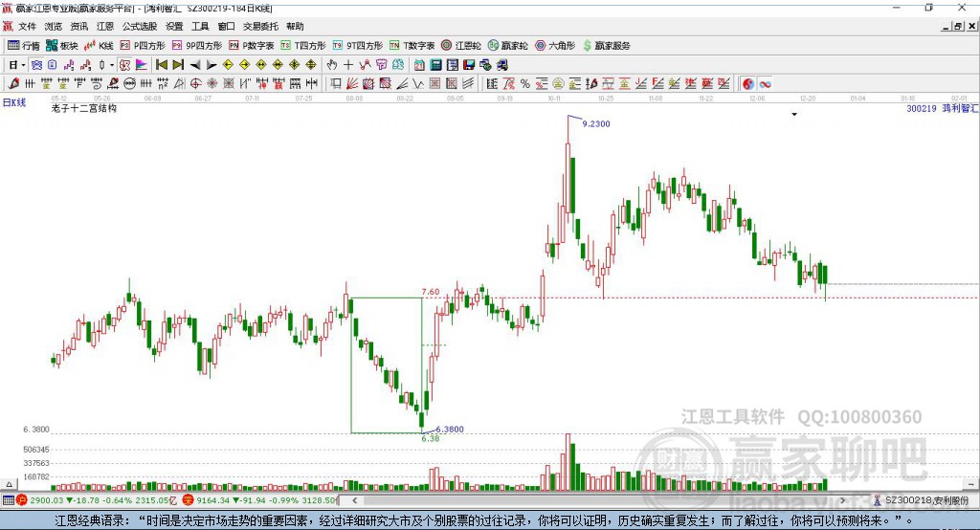This screenshot has width=980, height=530.
Task: Click the Shenzhen index value 9164.34
Action: coord(212,500)
